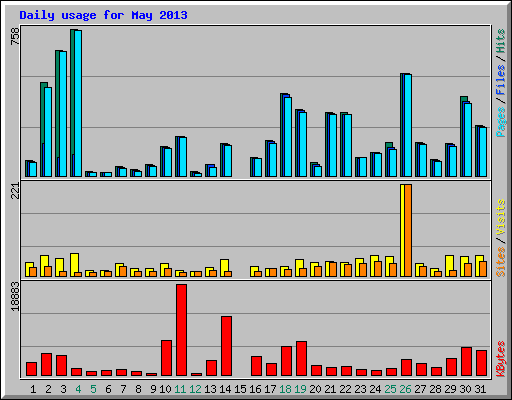The width and height of the screenshot is (512, 400).
Task: Select the tallest hits bar for day 4
Action: [x=76, y=103]
